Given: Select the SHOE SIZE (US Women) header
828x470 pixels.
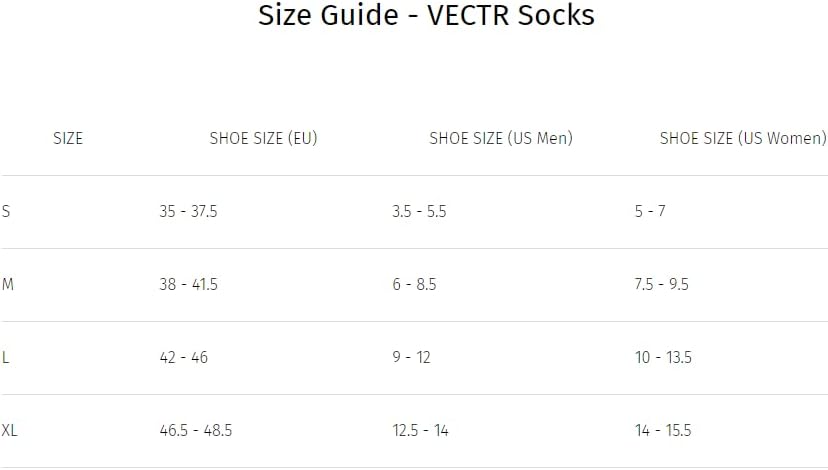Looking at the screenshot, I should (x=743, y=138).
